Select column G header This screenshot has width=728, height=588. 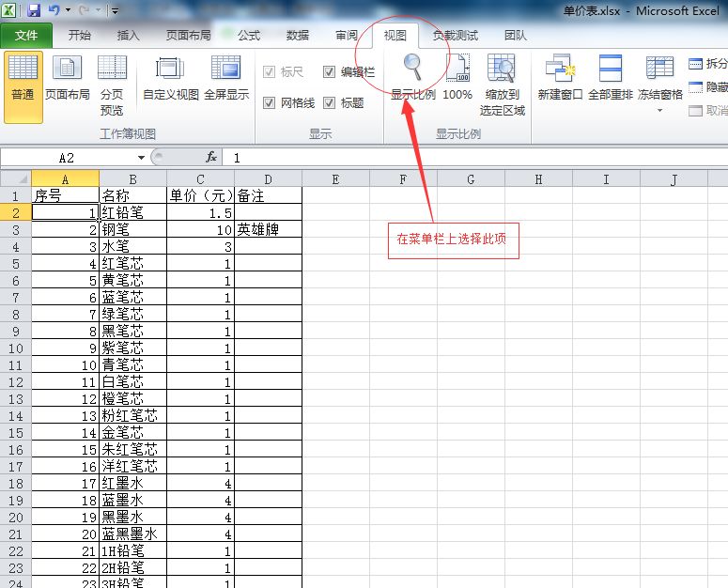pyautogui.click(x=471, y=178)
